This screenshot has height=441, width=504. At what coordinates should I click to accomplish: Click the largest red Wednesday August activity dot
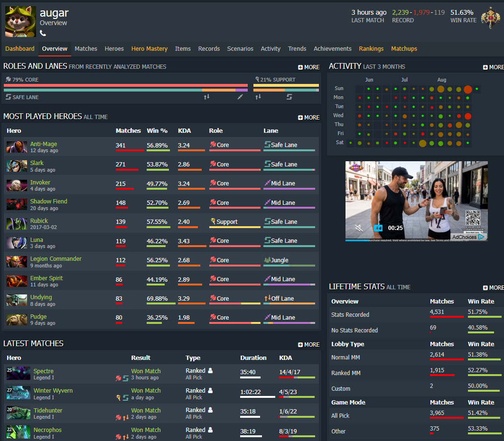pyautogui.click(x=467, y=116)
